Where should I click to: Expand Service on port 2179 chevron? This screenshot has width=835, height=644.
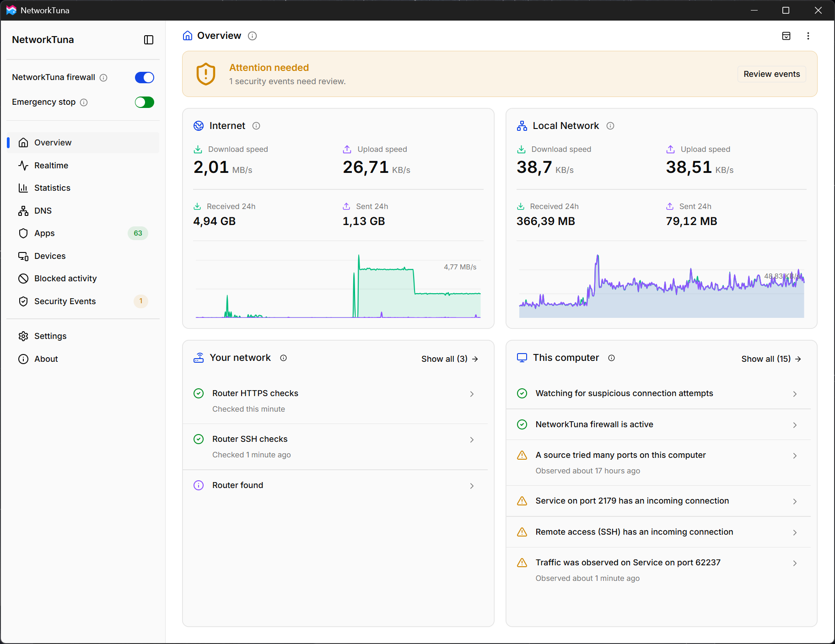click(795, 501)
